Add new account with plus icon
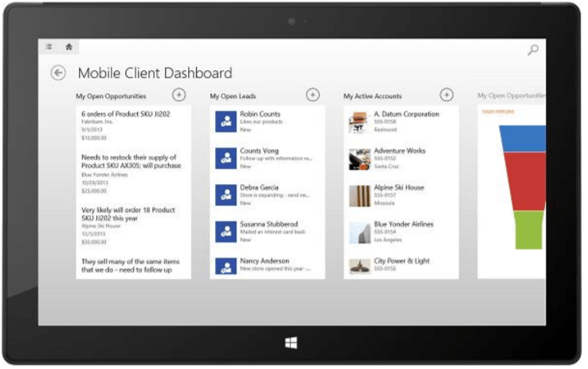588x369 pixels. [446, 95]
